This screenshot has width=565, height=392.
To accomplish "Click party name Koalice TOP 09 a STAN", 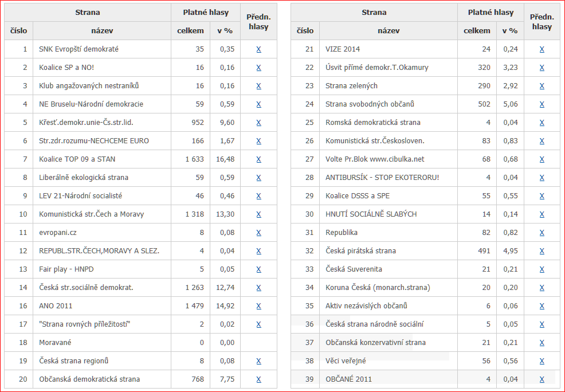I will click(x=77, y=159).
